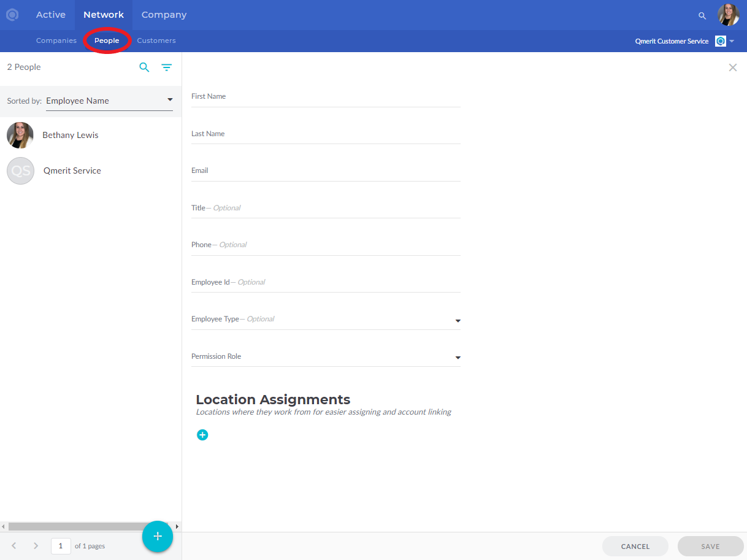Viewport: 747px width, 560px height.
Task: Go to the next page arrow
Action: tap(36, 546)
